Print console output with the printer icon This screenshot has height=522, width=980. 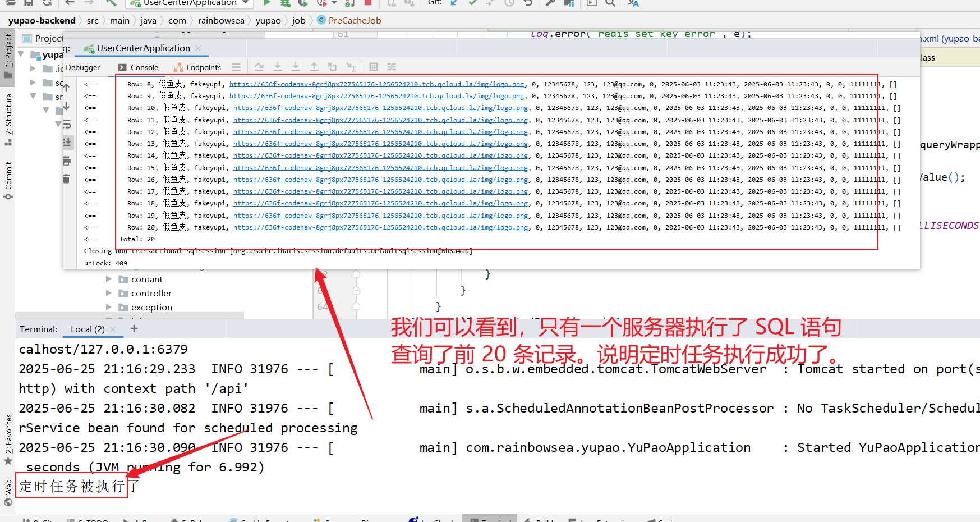[x=67, y=162]
